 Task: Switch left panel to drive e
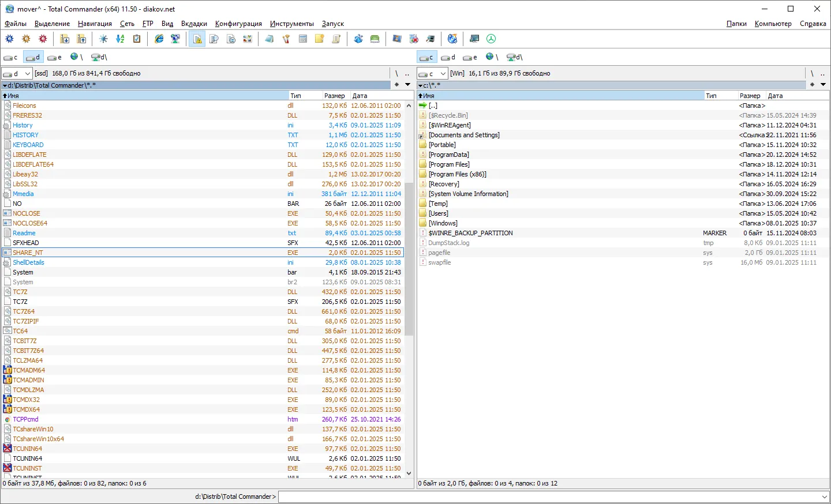[x=55, y=57]
